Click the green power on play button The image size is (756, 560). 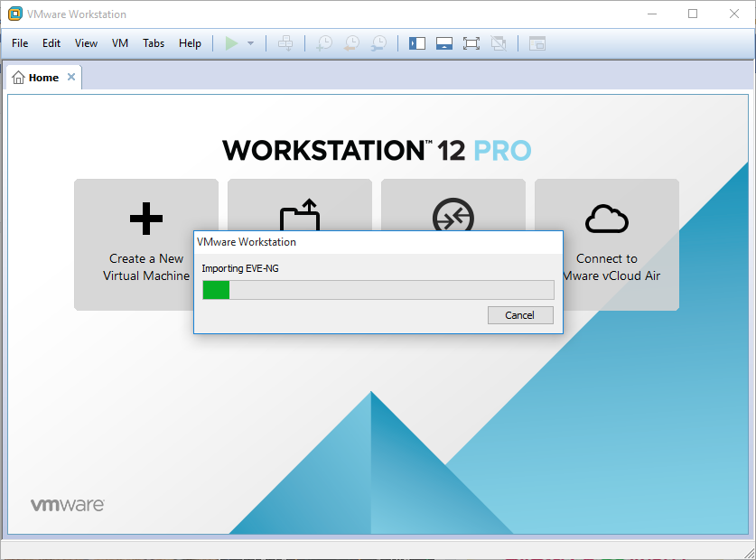(x=231, y=43)
